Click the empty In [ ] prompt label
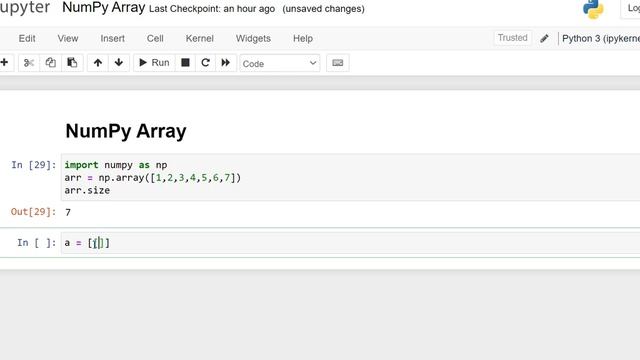The width and height of the screenshot is (640, 360). (36, 243)
